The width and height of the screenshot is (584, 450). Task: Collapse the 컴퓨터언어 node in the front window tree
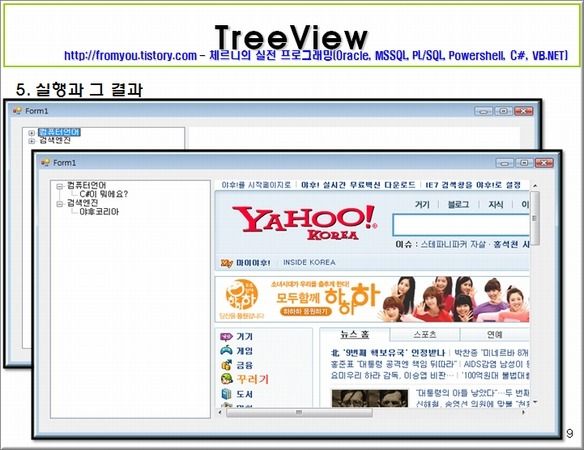tap(60, 186)
